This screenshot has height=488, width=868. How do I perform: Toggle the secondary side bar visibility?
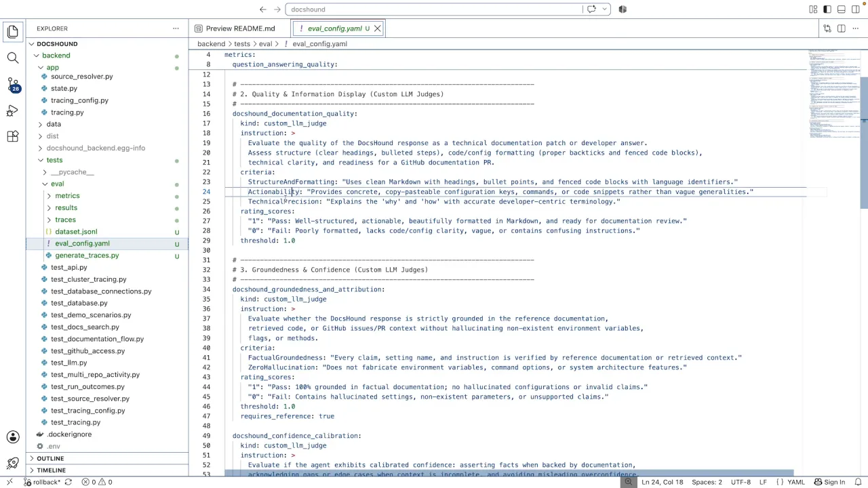coord(856,9)
